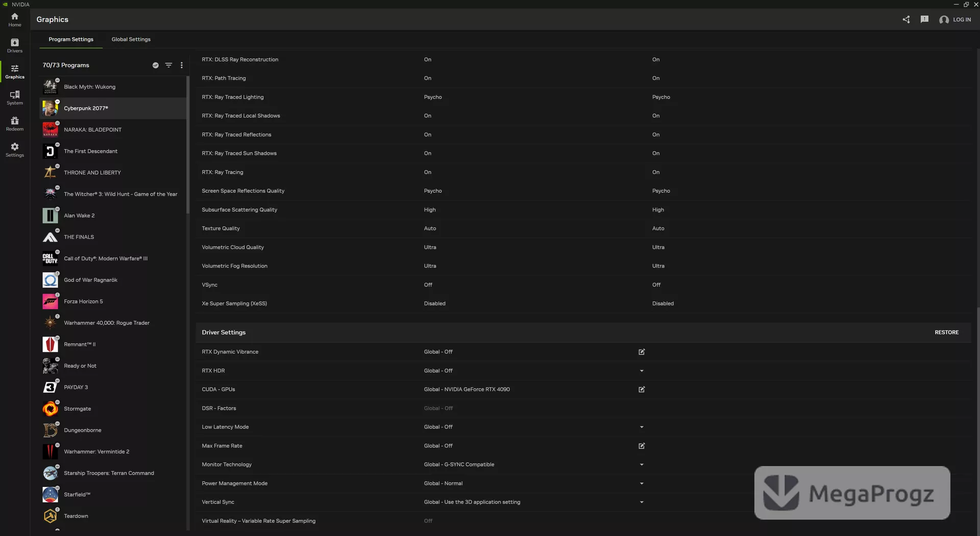Select God of War Ragnarök icon
Image resolution: width=980 pixels, height=536 pixels.
50,280
